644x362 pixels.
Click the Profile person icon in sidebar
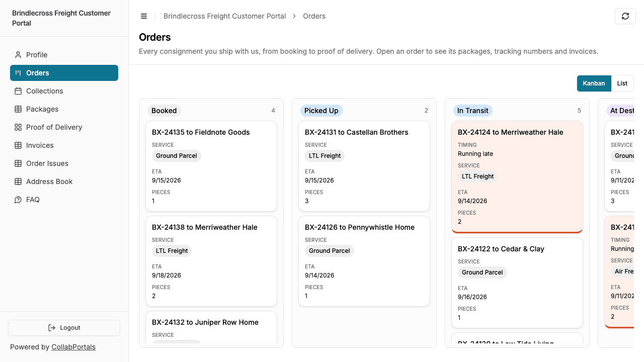(x=18, y=55)
